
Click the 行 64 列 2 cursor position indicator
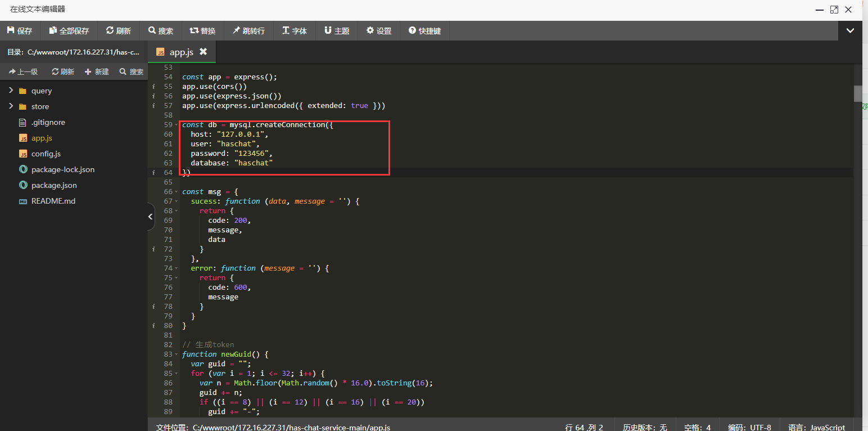point(584,428)
